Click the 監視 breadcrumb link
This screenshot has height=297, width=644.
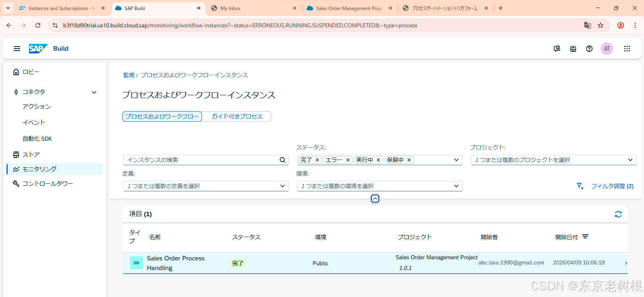[x=129, y=75]
